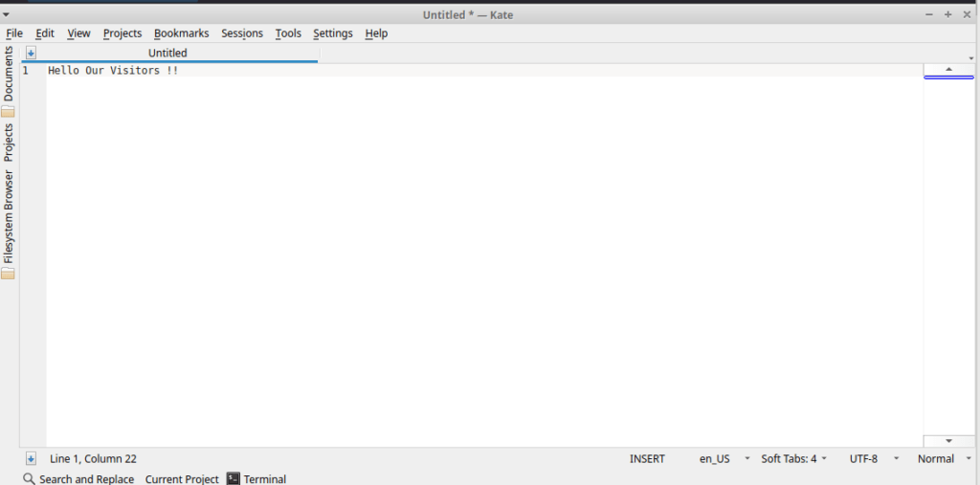Click text line 'Hello Our Visitors !!'

113,70
